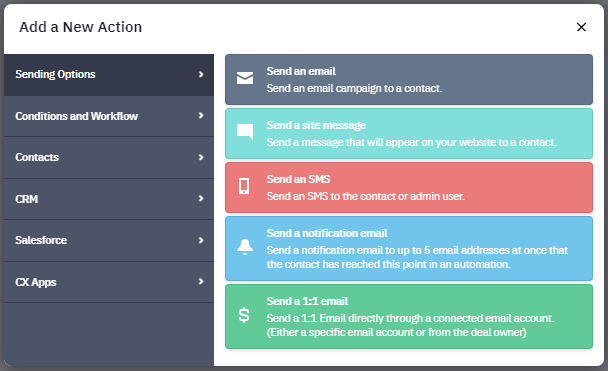The width and height of the screenshot is (608, 371).
Task: Click the 'Add a New Action' heading
Action: (81, 27)
